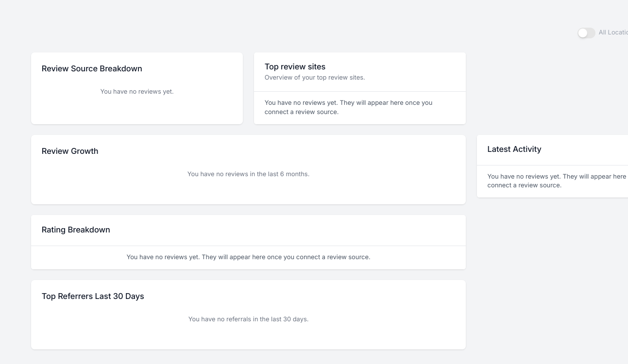
Task: Select the Latest Activity heading
Action: pos(514,149)
